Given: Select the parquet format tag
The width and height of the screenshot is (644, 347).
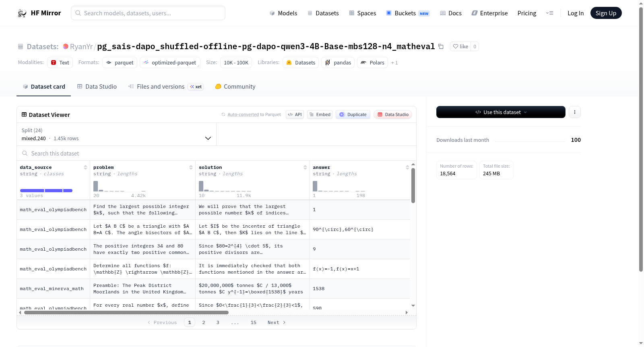Looking at the screenshot, I should pyautogui.click(x=120, y=62).
